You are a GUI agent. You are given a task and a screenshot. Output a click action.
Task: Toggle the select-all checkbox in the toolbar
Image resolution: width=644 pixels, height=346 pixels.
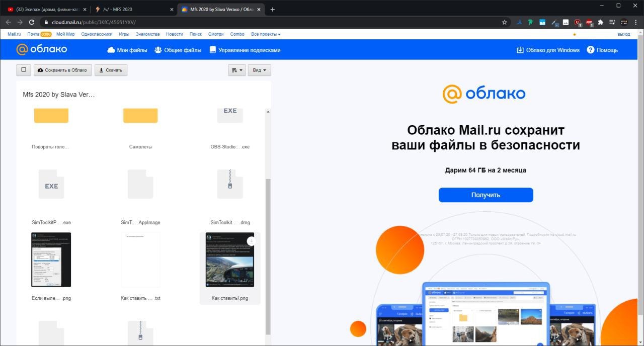[x=24, y=70]
